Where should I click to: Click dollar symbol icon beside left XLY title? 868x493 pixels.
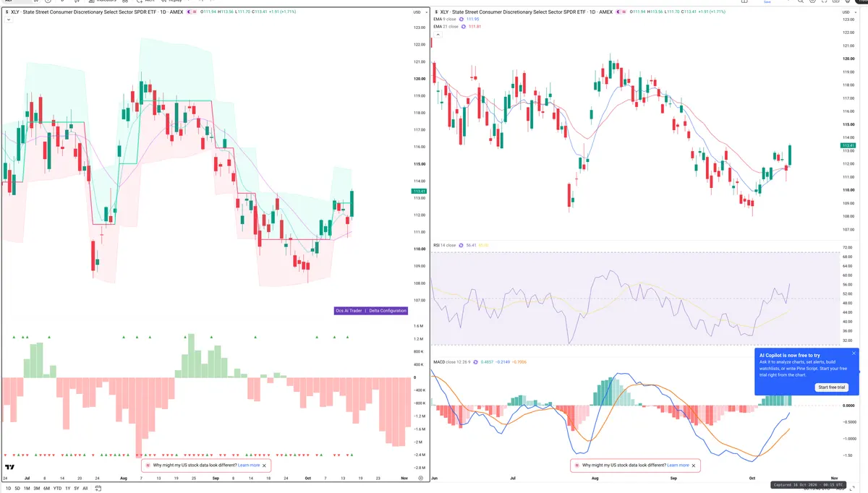pyautogui.click(x=7, y=12)
